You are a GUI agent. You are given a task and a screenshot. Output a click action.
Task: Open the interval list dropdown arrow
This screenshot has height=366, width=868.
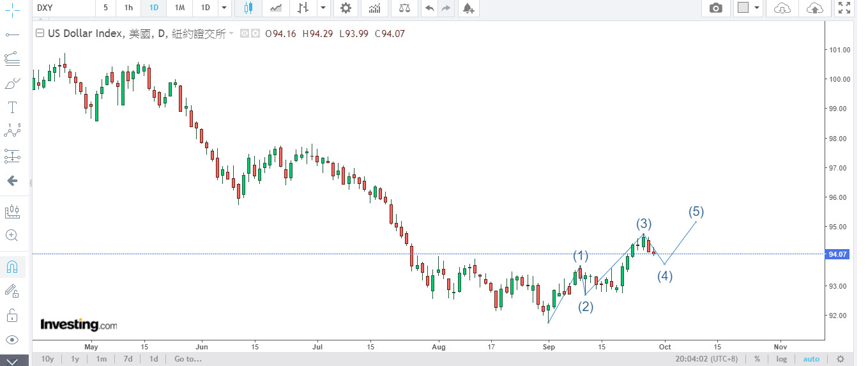[224, 8]
